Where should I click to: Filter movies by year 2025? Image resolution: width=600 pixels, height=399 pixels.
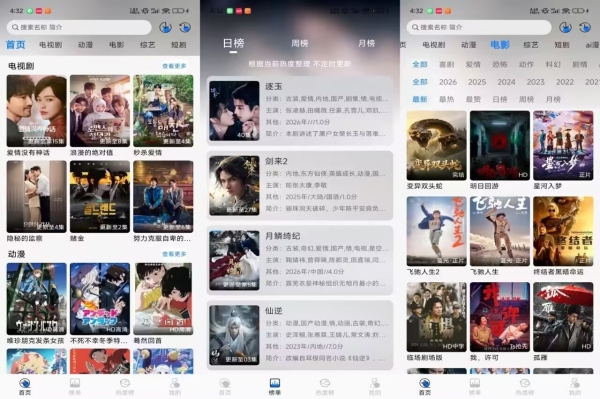[477, 82]
